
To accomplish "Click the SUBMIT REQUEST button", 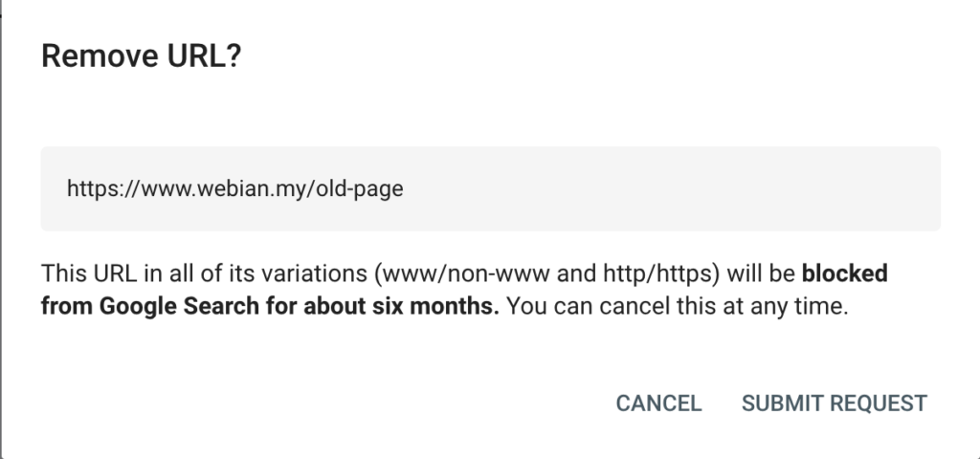I will coord(834,404).
